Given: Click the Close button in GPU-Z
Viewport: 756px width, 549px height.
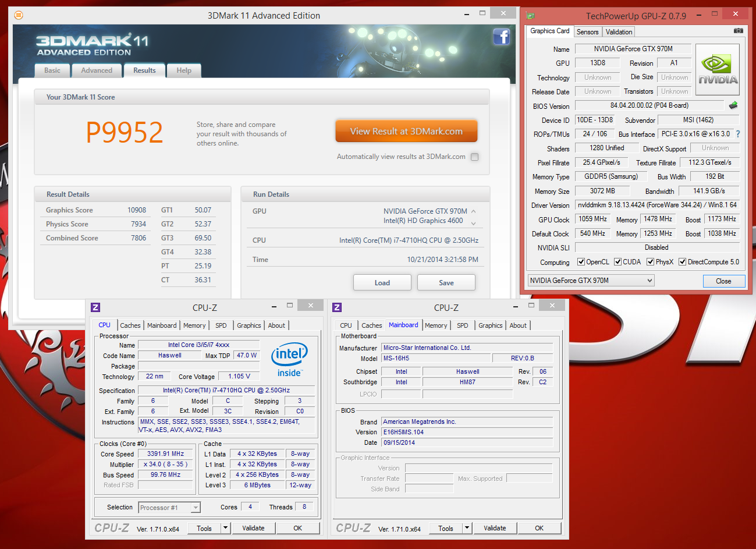Looking at the screenshot, I should [723, 281].
